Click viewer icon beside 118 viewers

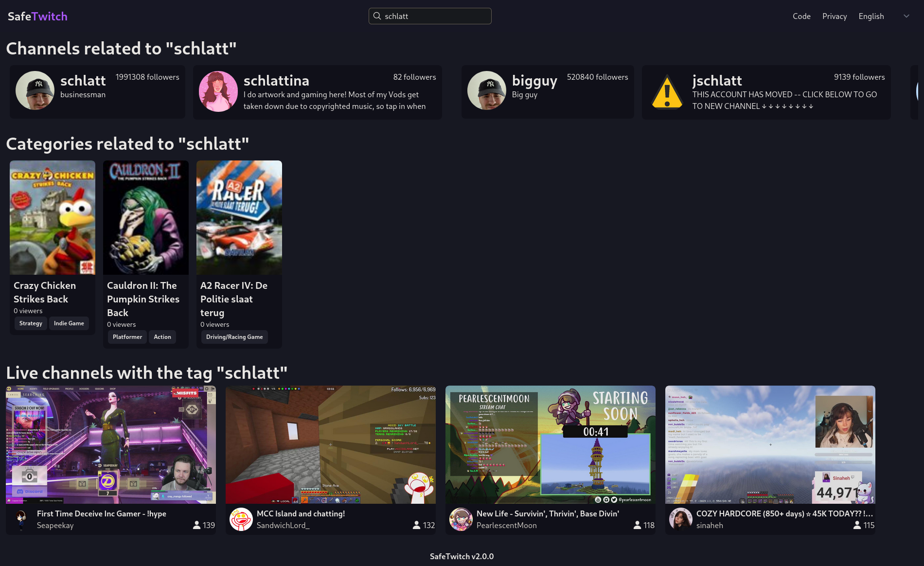click(x=637, y=525)
